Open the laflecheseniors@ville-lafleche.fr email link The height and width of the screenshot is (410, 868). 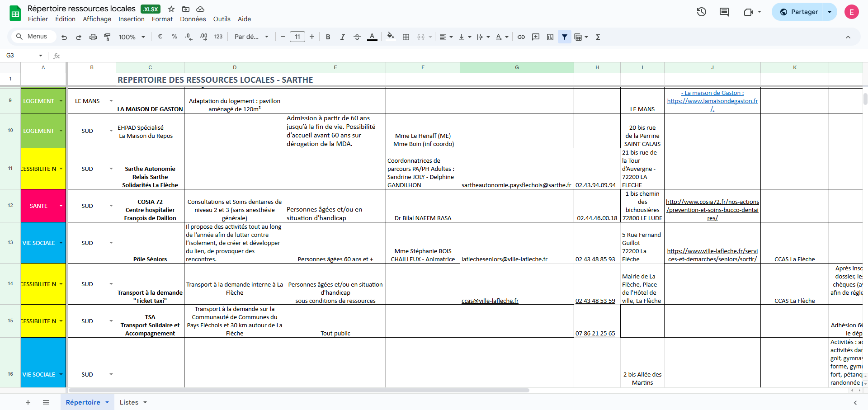click(504, 259)
